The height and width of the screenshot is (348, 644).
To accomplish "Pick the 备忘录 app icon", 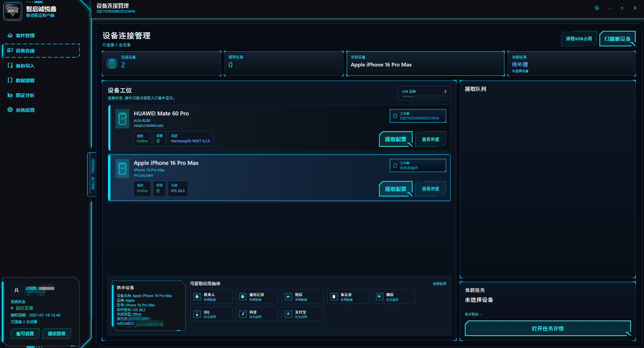I will pyautogui.click(x=334, y=297).
